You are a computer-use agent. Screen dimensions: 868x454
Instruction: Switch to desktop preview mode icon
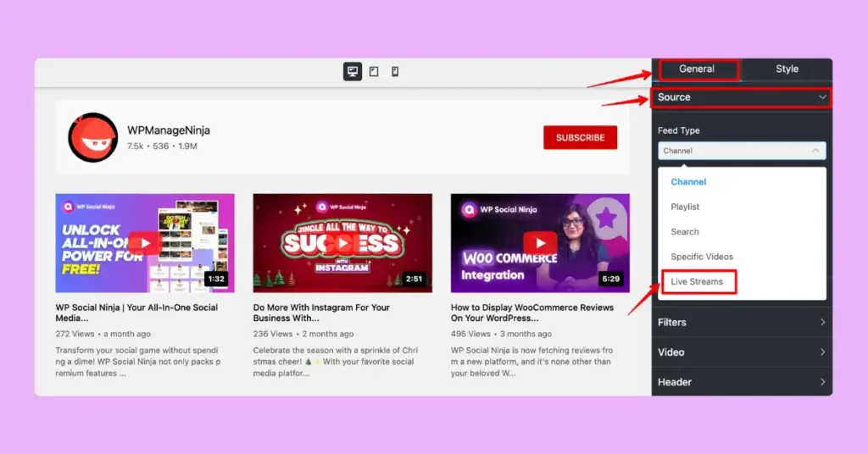point(352,71)
